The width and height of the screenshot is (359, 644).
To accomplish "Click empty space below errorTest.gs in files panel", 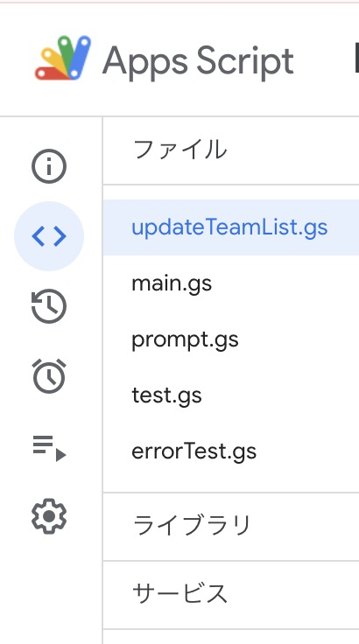I will 230,486.
